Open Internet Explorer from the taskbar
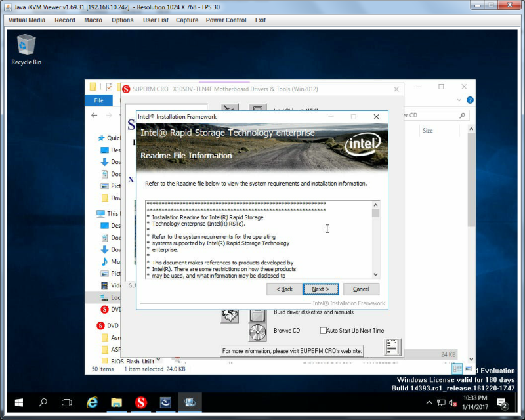The height and width of the screenshot is (420, 525). pyautogui.click(x=92, y=402)
